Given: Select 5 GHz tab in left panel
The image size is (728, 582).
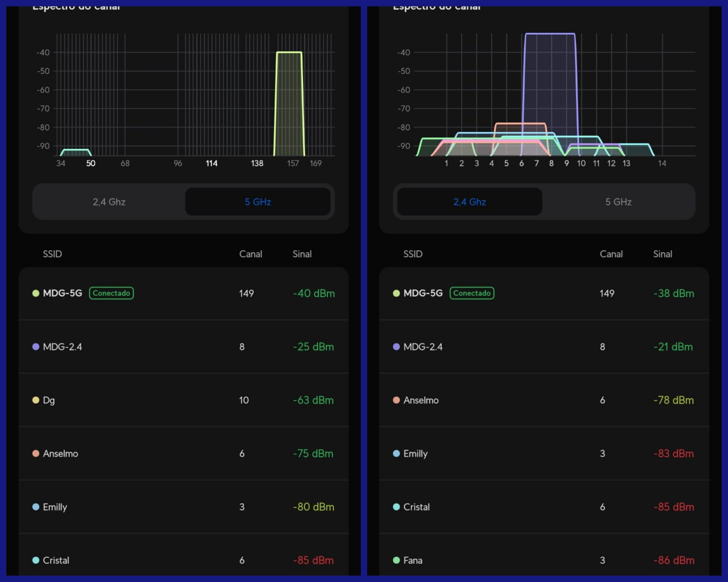Looking at the screenshot, I should 258,202.
